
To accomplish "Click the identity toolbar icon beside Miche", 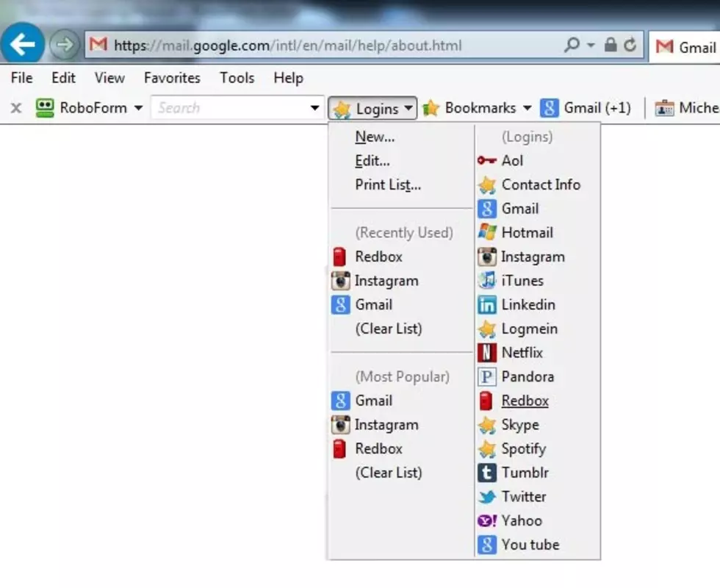I will [x=664, y=108].
